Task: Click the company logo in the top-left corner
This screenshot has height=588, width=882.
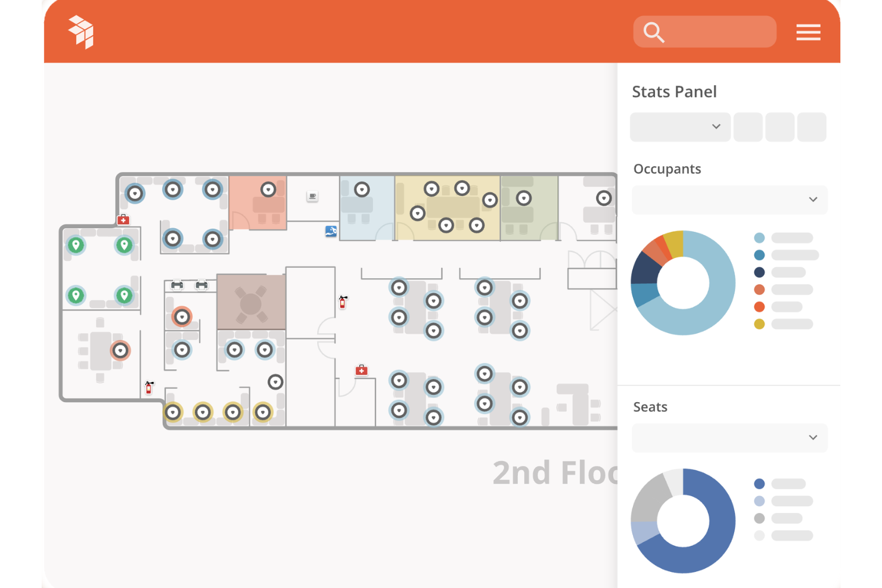Action: 82,33
